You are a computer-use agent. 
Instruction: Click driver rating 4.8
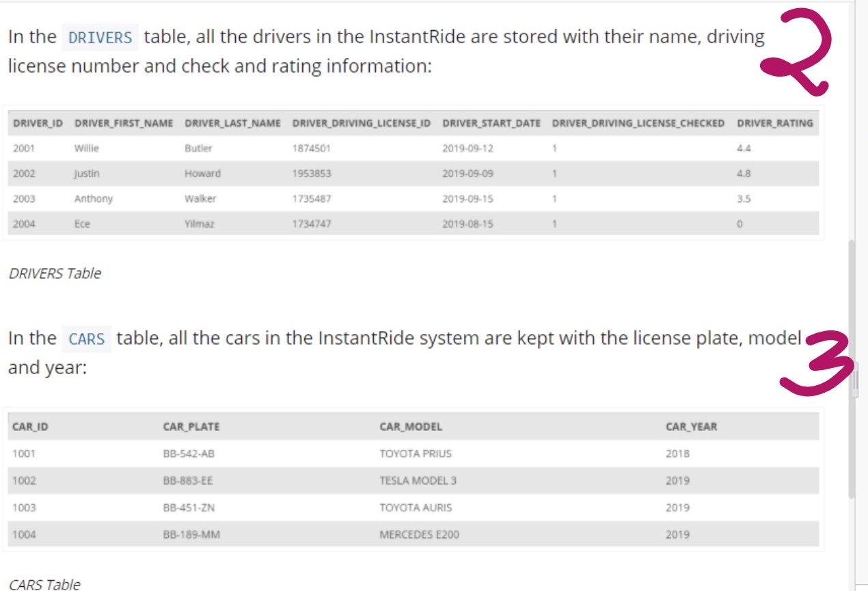point(744,174)
